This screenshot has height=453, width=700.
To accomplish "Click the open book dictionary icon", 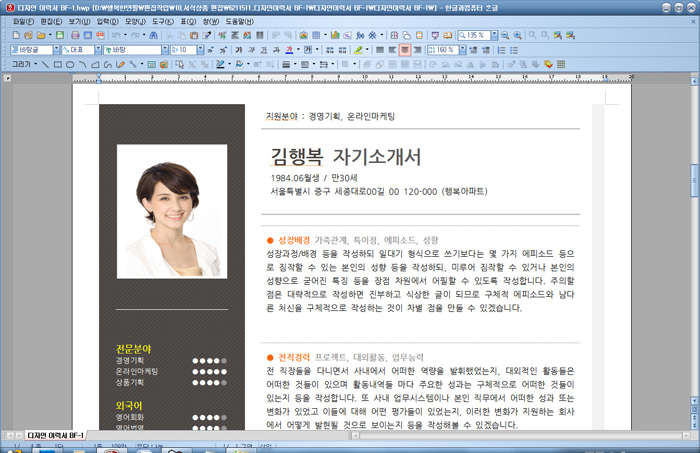I will tap(447, 35).
